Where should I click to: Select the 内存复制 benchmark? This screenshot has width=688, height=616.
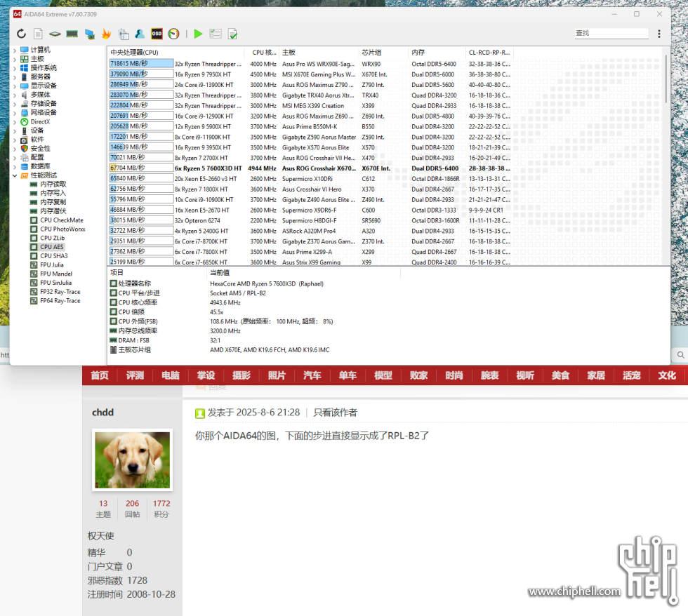pyautogui.click(x=53, y=202)
